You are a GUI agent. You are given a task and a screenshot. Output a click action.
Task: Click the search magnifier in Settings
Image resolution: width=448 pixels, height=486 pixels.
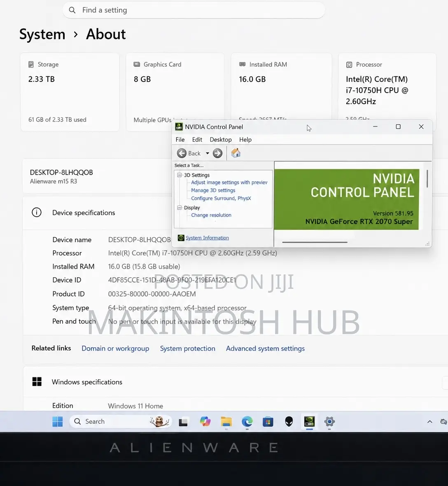(x=72, y=10)
